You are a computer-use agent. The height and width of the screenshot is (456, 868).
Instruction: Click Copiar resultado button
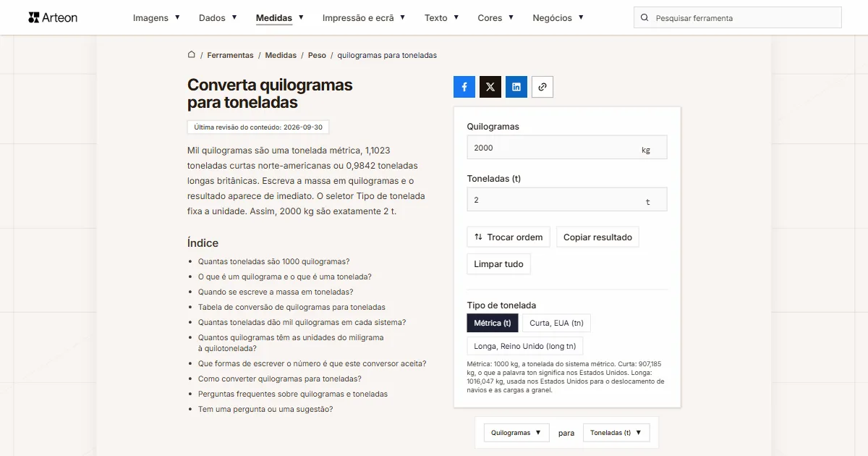tap(597, 237)
